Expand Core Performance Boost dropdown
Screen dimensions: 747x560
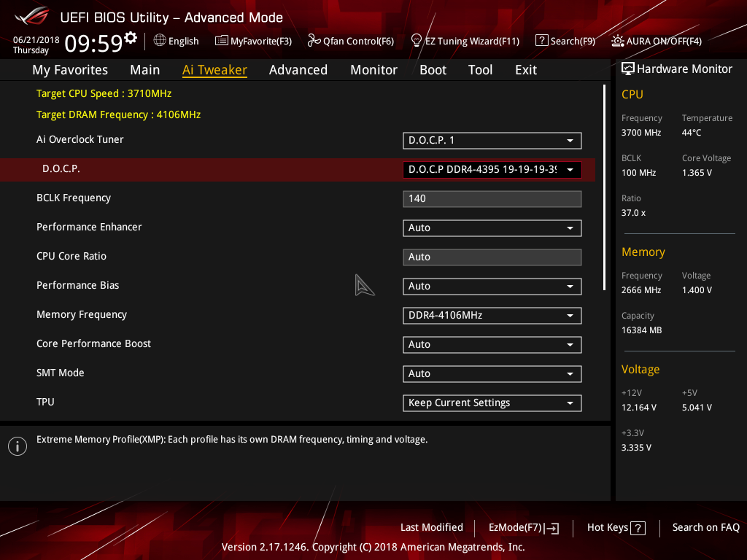pyautogui.click(x=492, y=345)
